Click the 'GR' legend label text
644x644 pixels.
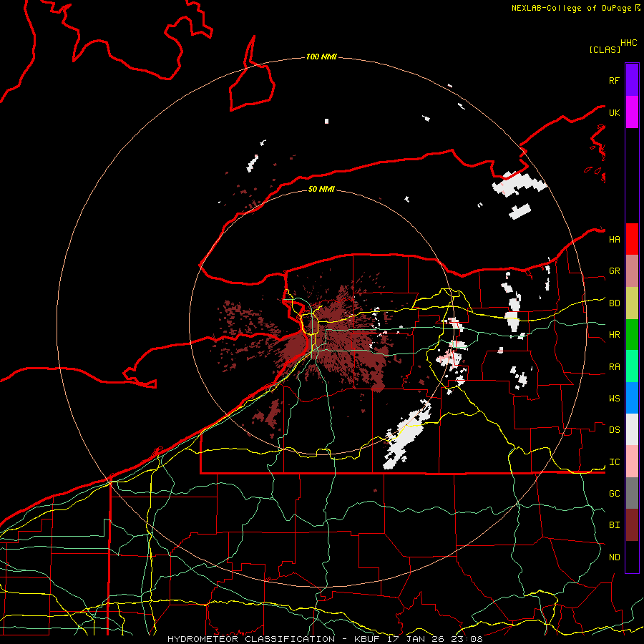pyautogui.click(x=614, y=271)
